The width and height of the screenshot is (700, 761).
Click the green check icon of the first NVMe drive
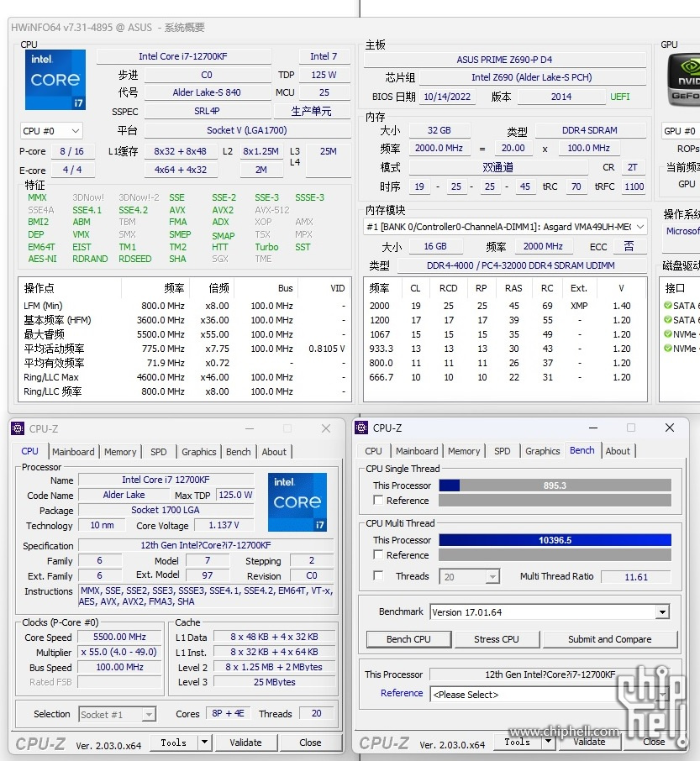(x=668, y=334)
